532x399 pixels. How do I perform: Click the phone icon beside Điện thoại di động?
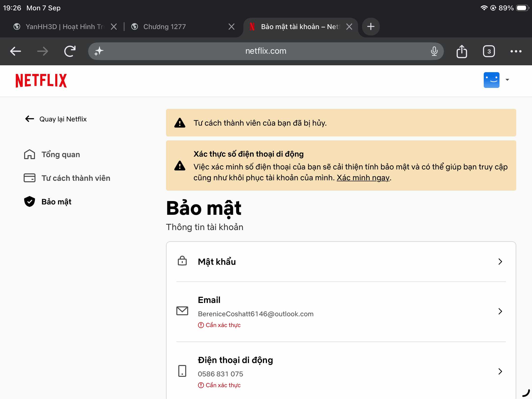(x=182, y=371)
